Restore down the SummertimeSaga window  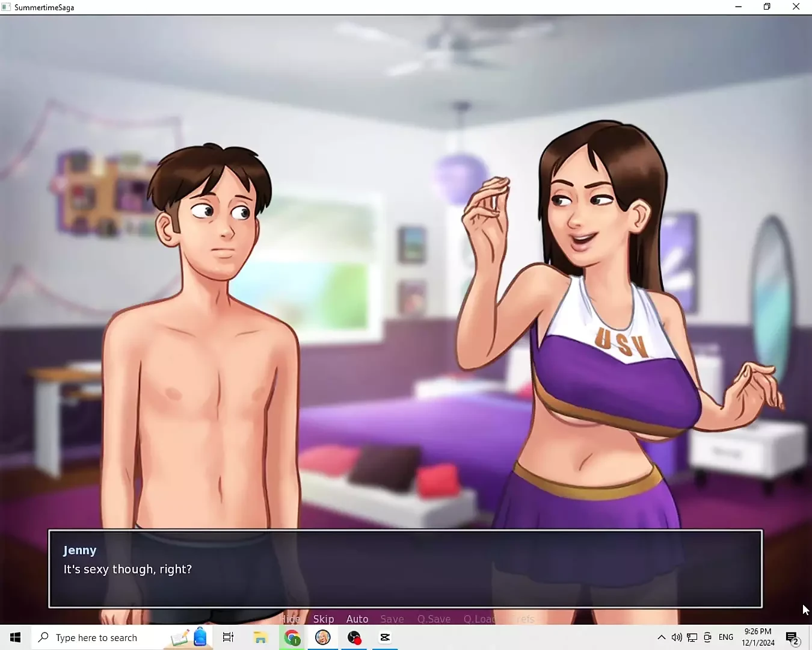click(767, 7)
